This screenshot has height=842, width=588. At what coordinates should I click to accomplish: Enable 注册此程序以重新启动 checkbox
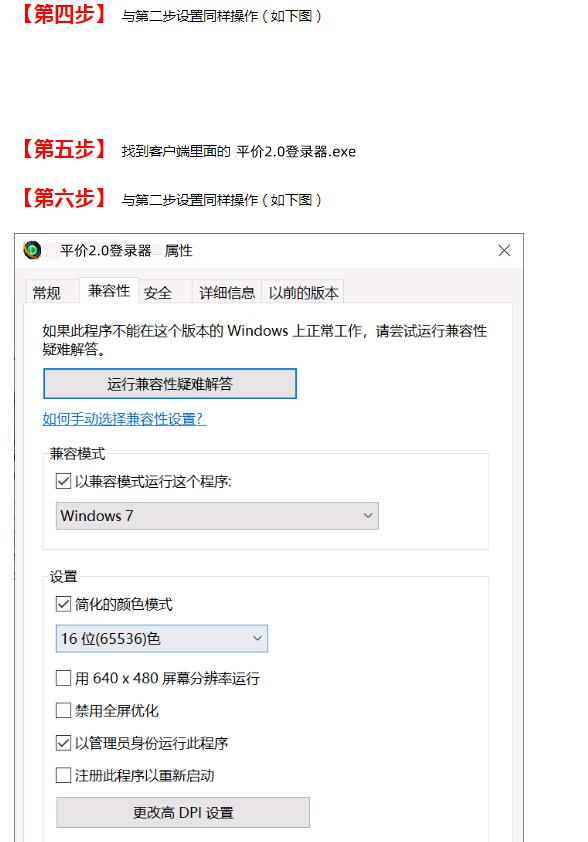[x=63, y=775]
